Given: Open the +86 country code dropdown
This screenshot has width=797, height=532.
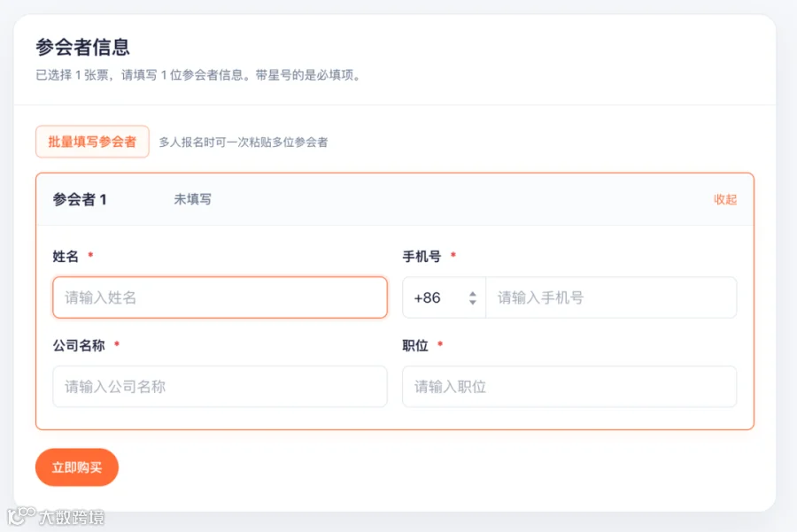Looking at the screenshot, I should [x=445, y=297].
